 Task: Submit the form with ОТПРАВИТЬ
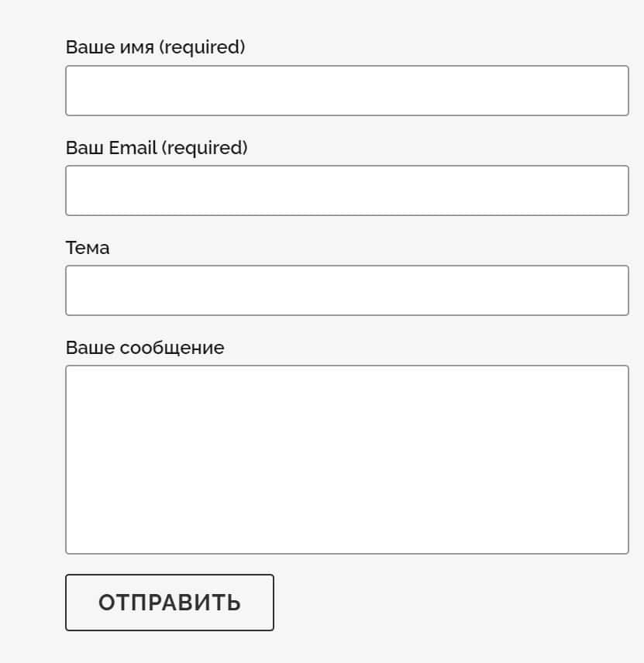169,603
